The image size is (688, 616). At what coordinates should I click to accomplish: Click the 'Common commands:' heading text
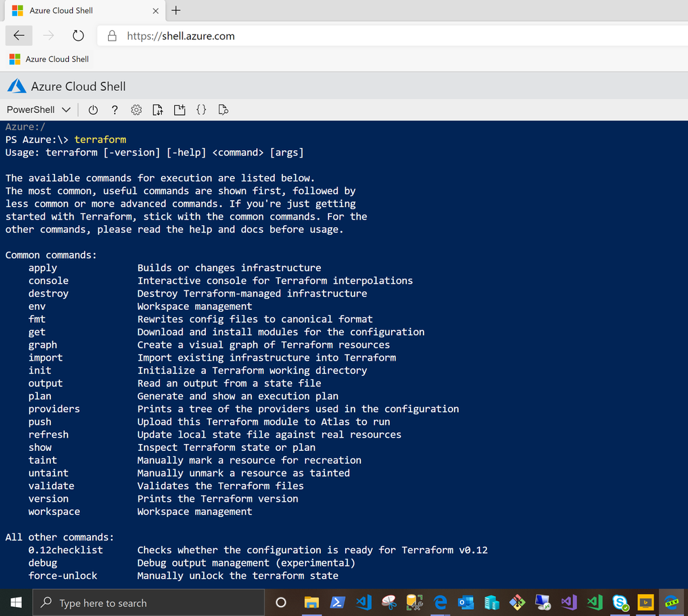51,255
